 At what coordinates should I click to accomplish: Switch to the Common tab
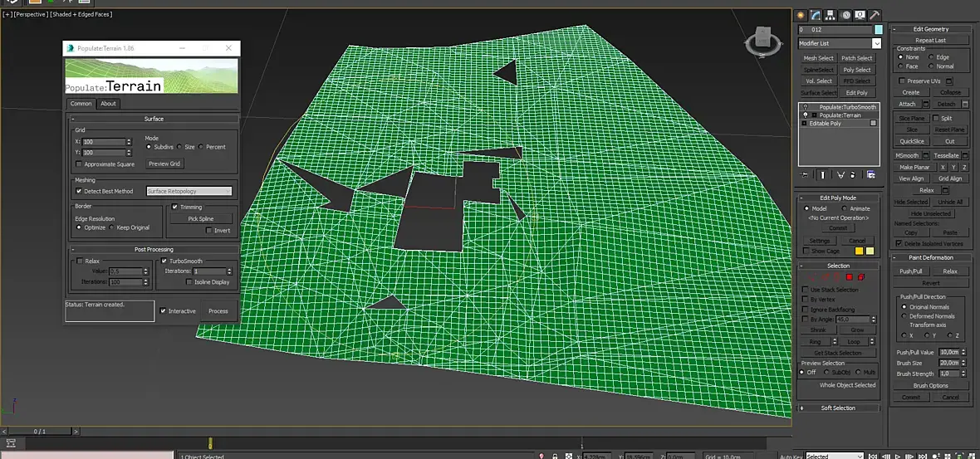81,104
